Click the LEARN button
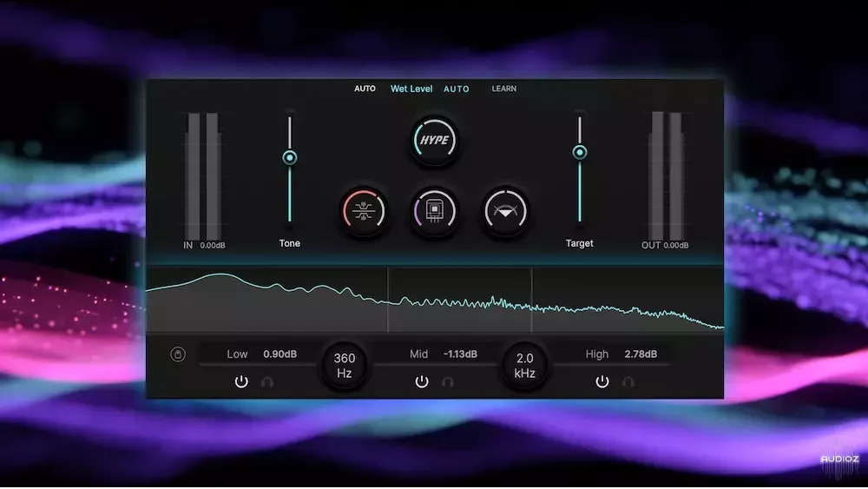 [503, 89]
